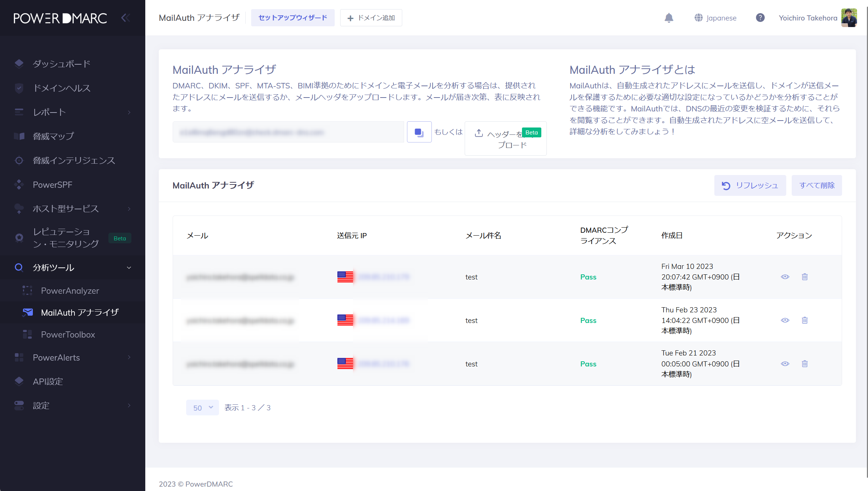This screenshot has height=491, width=868.
Task: Collapse the sidebar with double-chevron icon
Action: point(126,18)
